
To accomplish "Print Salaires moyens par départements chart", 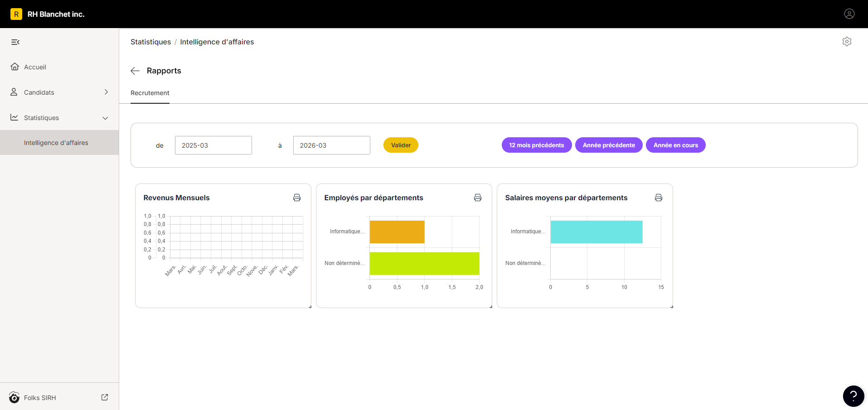I will tap(659, 198).
